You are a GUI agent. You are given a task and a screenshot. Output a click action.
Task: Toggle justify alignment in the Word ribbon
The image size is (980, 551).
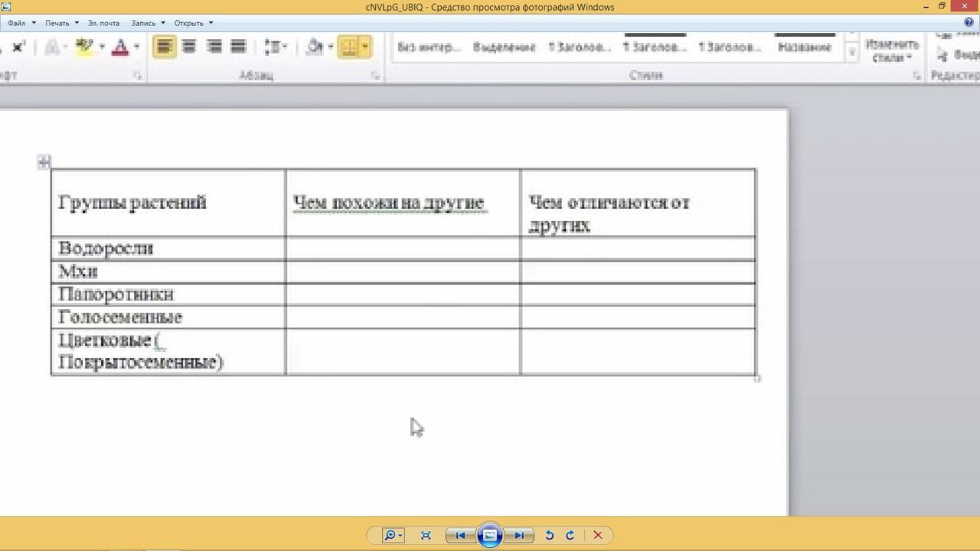[238, 47]
